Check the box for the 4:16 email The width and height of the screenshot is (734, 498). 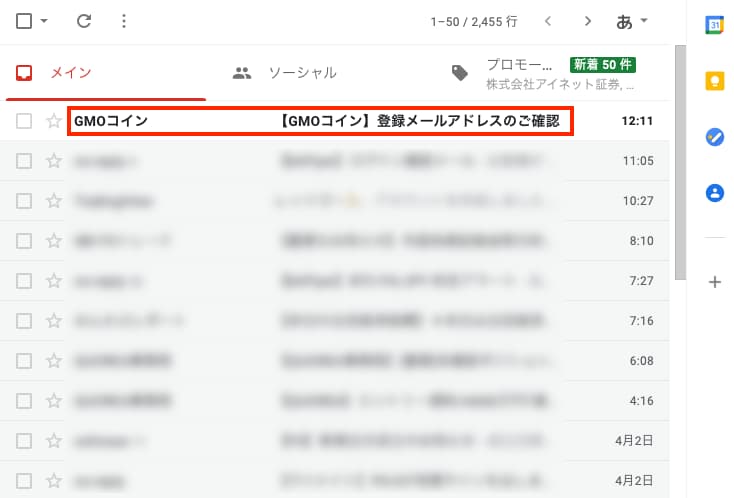(24, 401)
